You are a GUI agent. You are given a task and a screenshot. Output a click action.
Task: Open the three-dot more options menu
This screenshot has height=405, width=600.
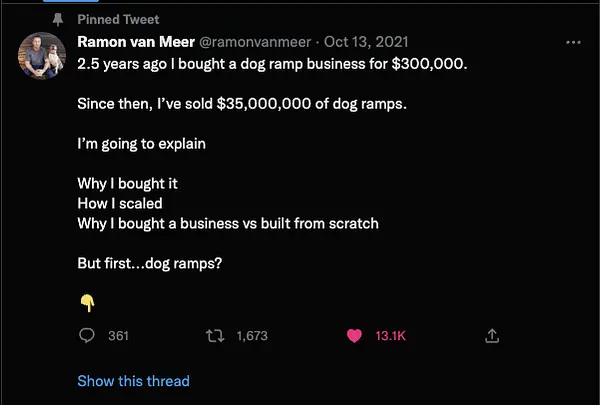573,42
